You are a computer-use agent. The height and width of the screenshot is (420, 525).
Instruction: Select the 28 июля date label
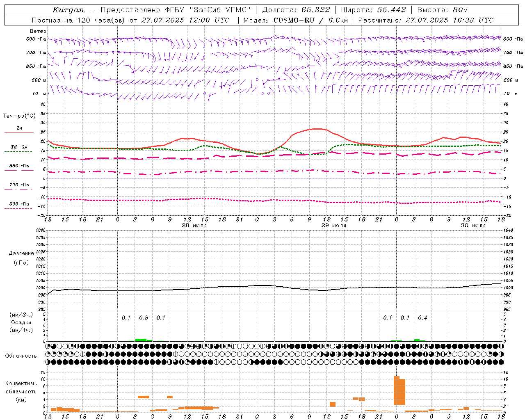coord(194,226)
